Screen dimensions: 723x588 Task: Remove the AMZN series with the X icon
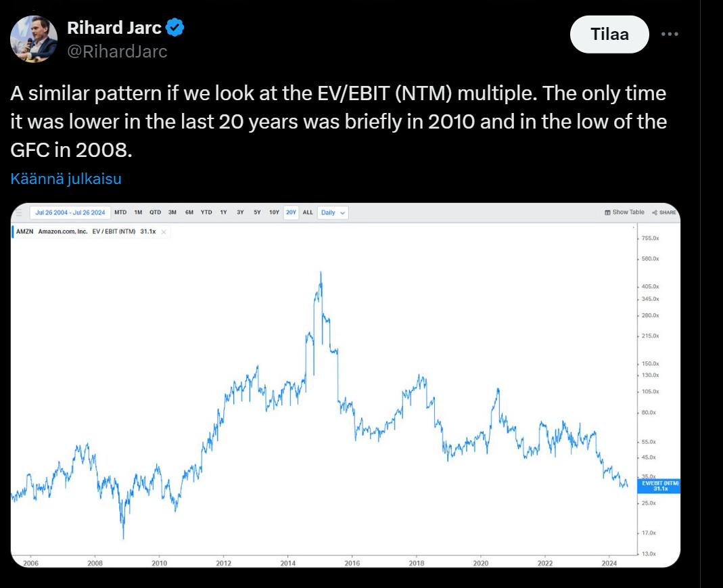click(x=164, y=231)
